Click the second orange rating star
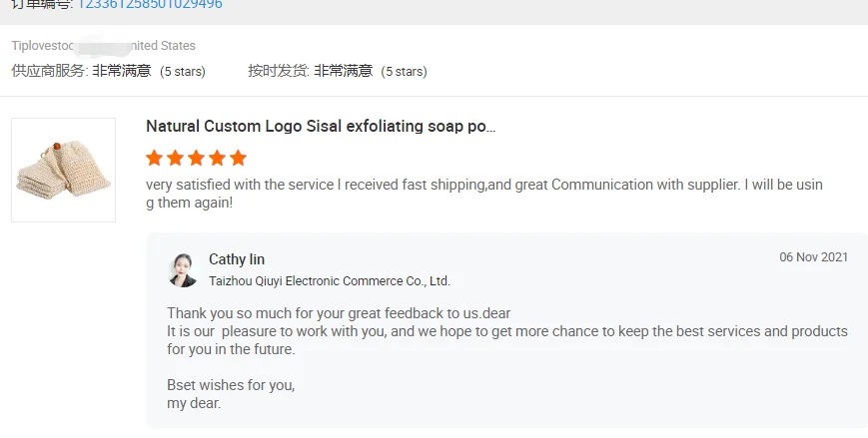 175,158
